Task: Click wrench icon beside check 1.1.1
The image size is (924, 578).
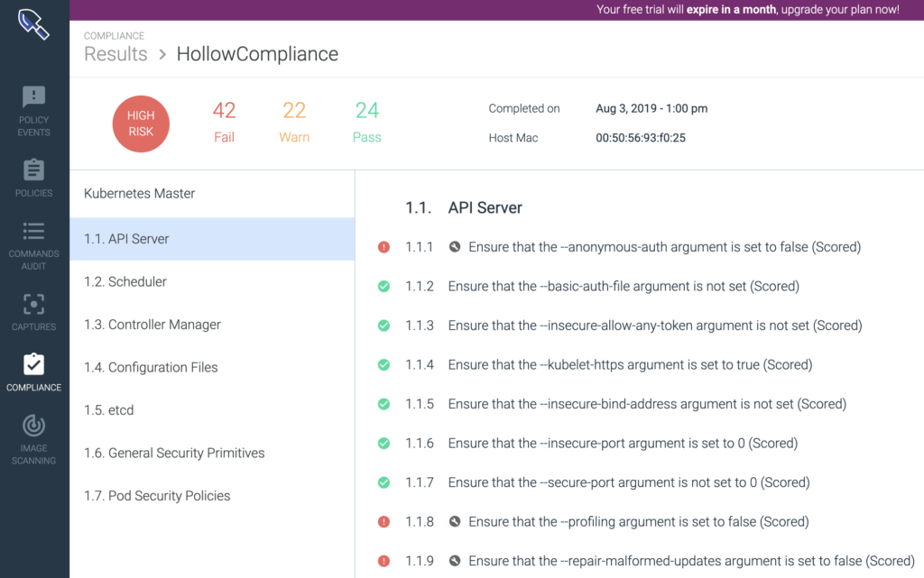Action: coord(455,247)
